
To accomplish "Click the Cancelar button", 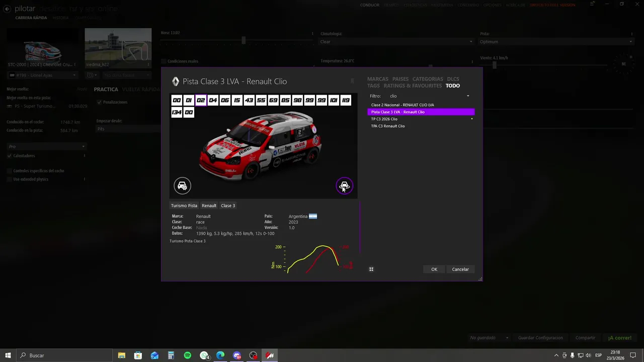I will coord(460,269).
